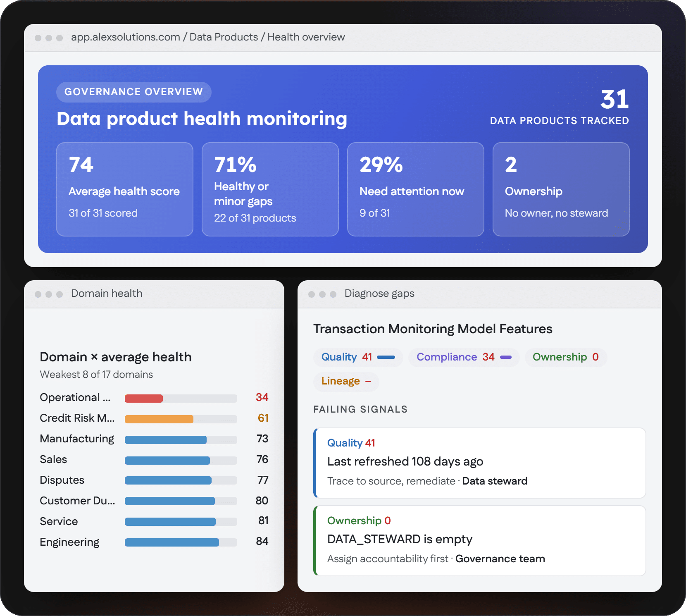Click the Operational domain health bar

(x=181, y=399)
